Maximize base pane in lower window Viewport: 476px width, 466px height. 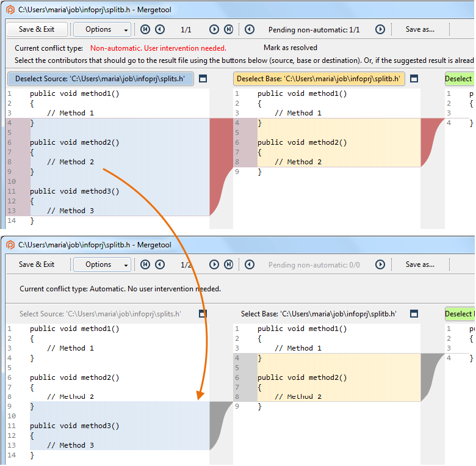[x=414, y=314]
